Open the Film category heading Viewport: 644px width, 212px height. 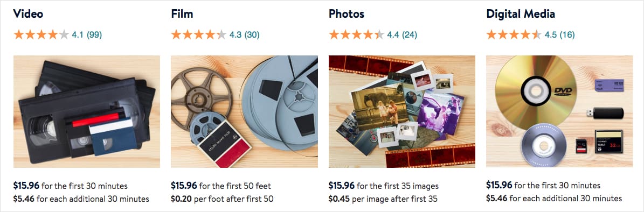click(182, 14)
